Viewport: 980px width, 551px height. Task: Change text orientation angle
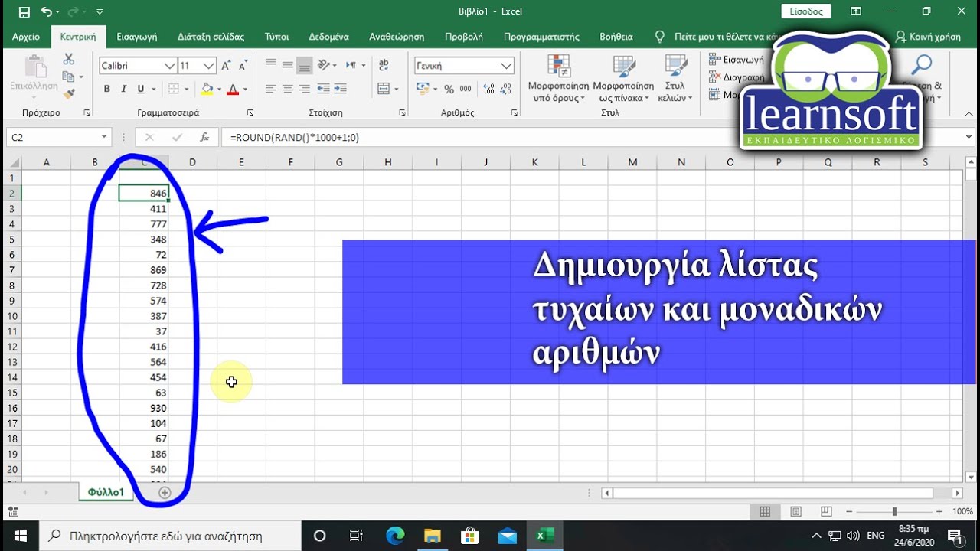(325, 65)
